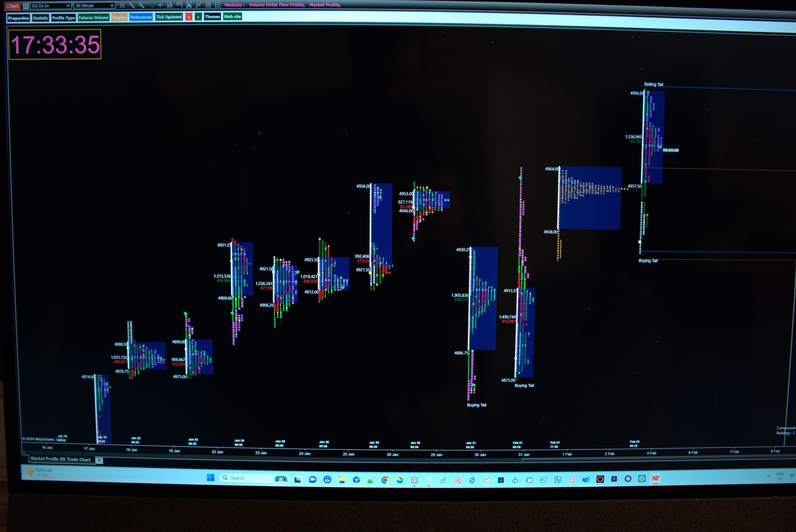
Task: Click the red back navigation arrow
Action: click(189, 17)
